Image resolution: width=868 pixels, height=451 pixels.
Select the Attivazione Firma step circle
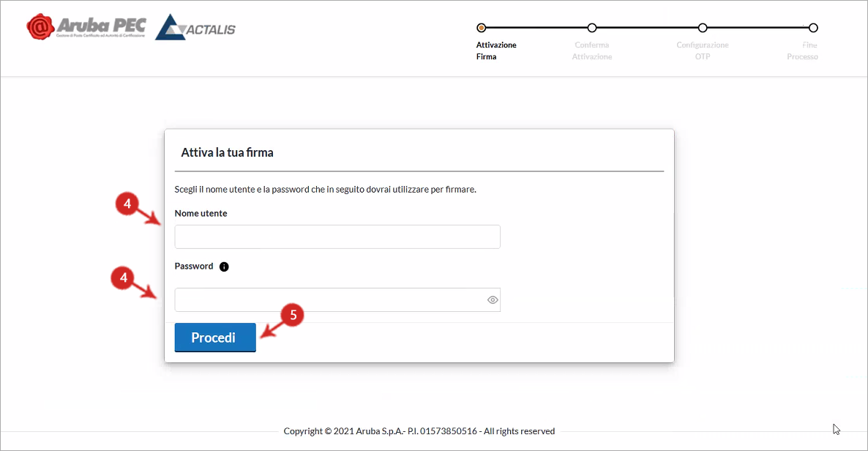pos(481,28)
